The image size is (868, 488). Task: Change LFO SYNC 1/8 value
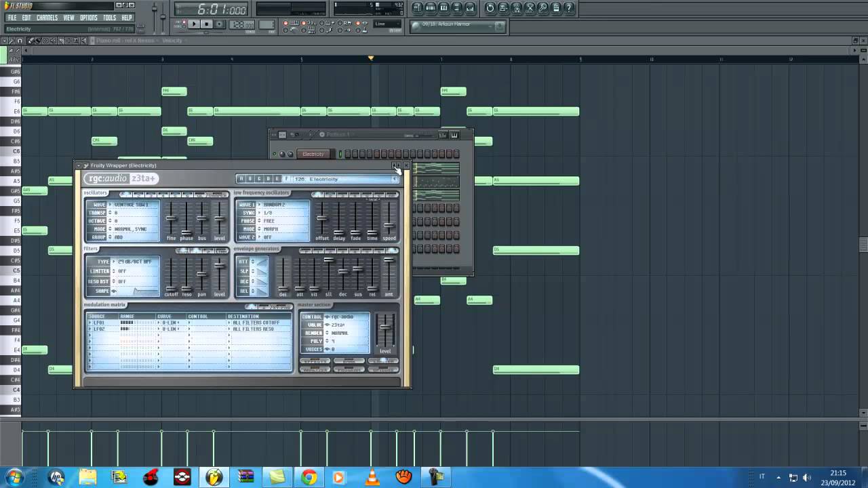(x=281, y=213)
